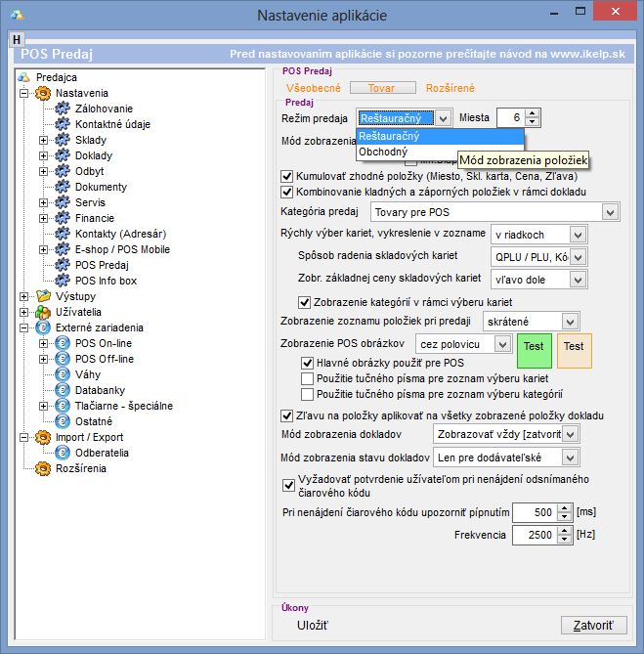
Task: Open the Rozšírené tab
Action: [451, 88]
